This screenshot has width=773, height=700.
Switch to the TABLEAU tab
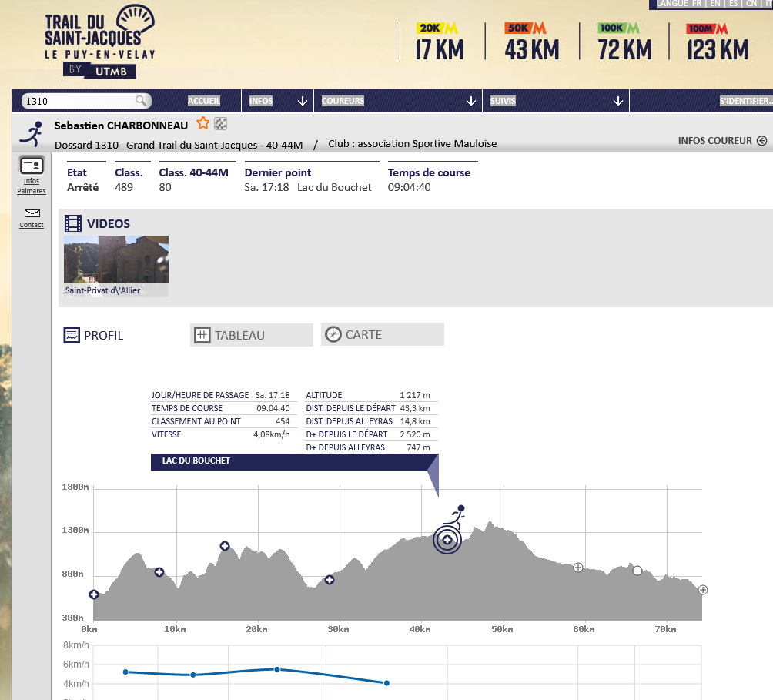tap(251, 335)
